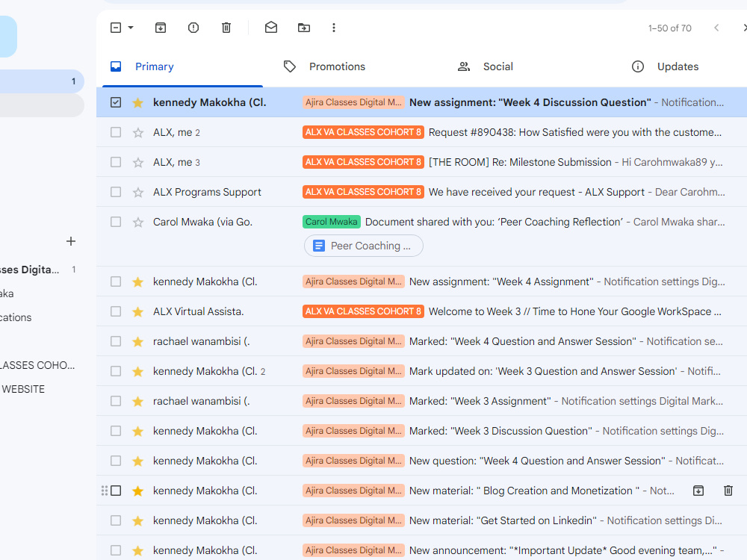Click the Delete trash icon in toolbar
This screenshot has height=560, width=747.
226,28
